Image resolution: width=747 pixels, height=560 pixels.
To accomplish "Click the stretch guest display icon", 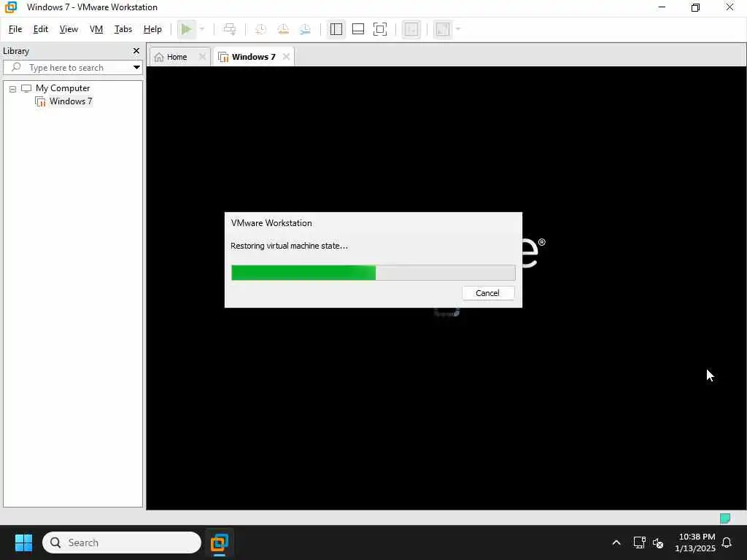I will click(x=443, y=29).
